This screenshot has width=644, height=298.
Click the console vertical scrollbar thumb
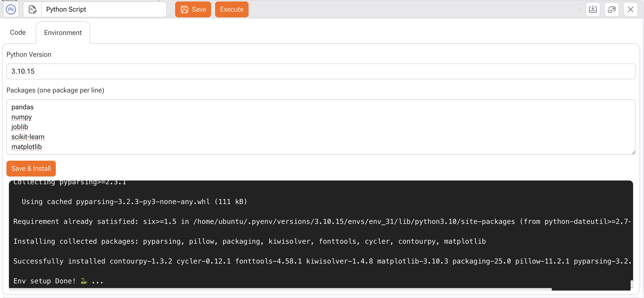[632, 284]
